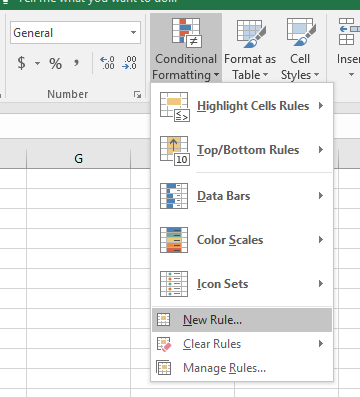Open the Color Scales submenu

(242, 240)
